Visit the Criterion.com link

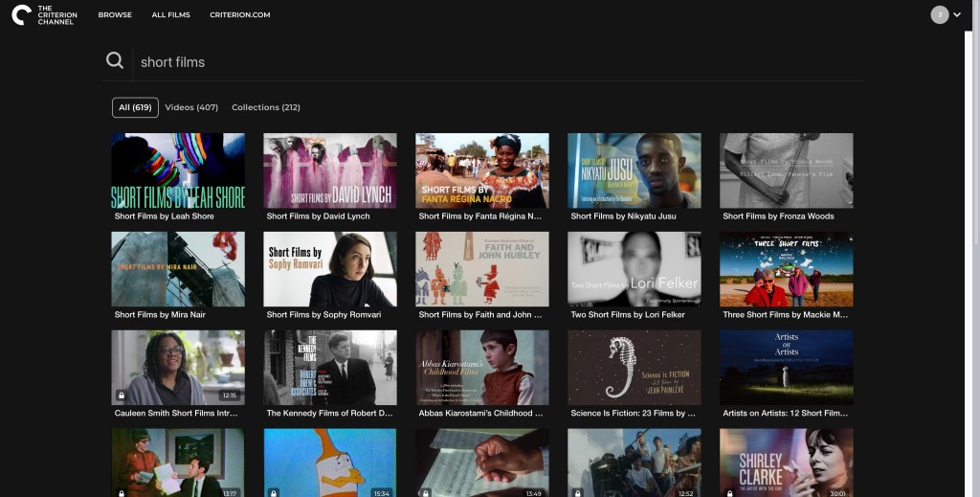click(x=239, y=15)
